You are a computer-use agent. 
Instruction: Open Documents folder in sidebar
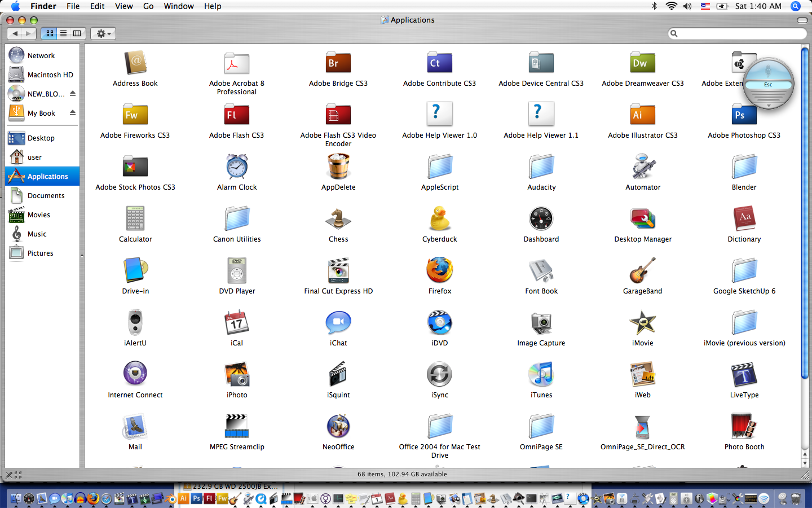42,195
